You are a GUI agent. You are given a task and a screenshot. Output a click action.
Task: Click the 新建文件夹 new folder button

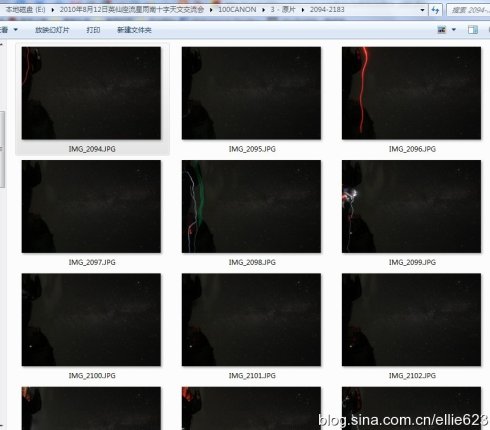click(134, 30)
